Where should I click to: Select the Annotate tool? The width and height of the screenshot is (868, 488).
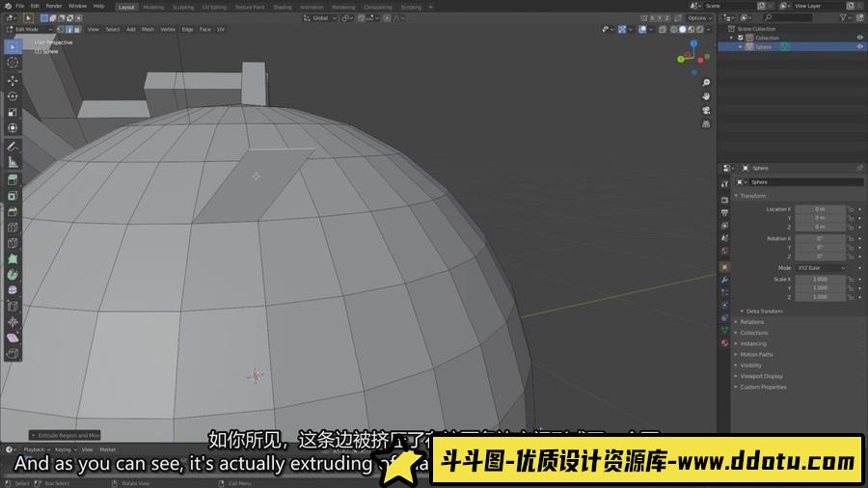[13, 147]
